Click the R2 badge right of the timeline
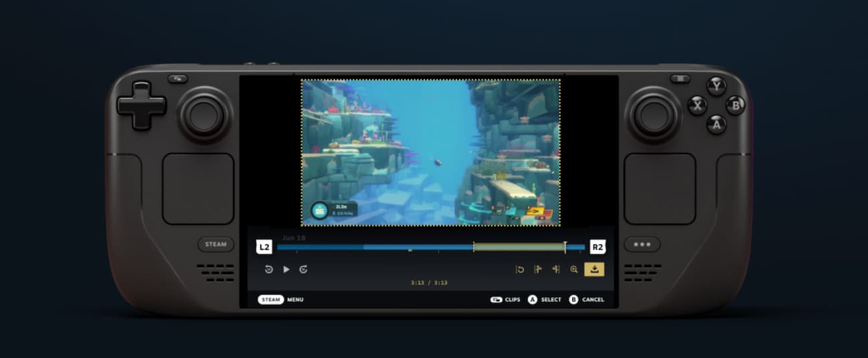This screenshot has width=868, height=358. point(598,247)
